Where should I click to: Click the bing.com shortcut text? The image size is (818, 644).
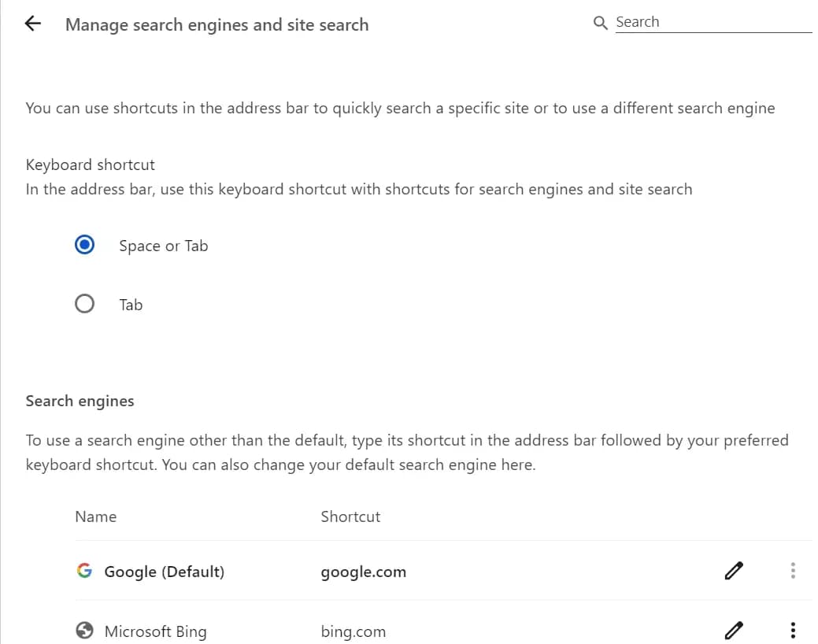[353, 631]
